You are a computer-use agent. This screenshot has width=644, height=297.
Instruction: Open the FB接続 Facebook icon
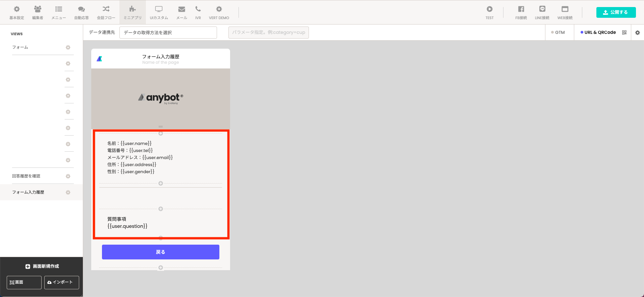coord(521,9)
